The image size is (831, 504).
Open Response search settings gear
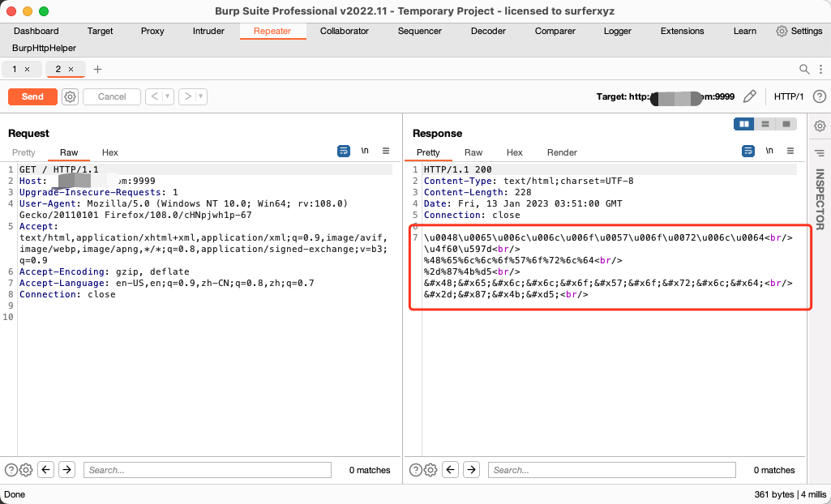click(x=430, y=470)
